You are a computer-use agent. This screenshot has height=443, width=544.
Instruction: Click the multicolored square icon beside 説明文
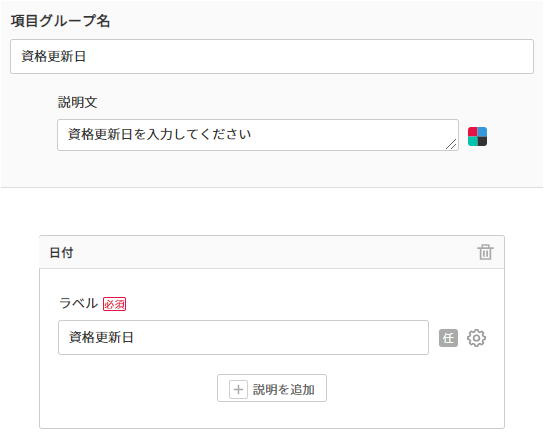tap(477, 136)
